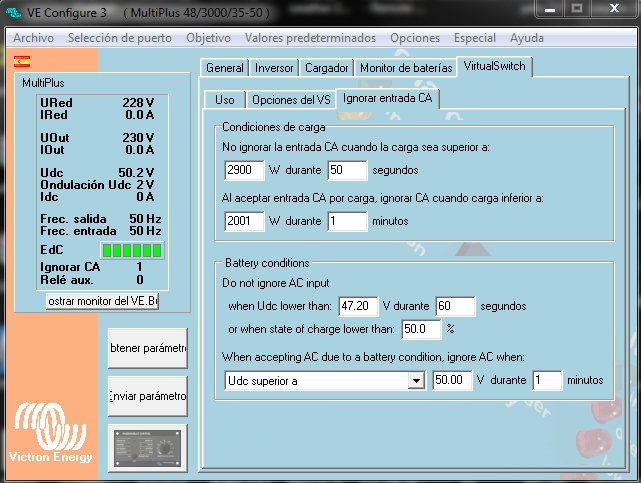Screen dimensions: 641x483
Task: Click the 50.00 V Udc superior field
Action: pyautogui.click(x=452, y=380)
